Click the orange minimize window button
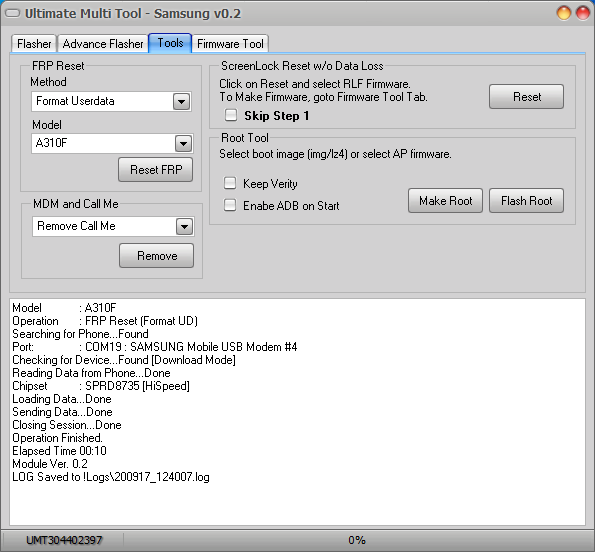 point(564,13)
